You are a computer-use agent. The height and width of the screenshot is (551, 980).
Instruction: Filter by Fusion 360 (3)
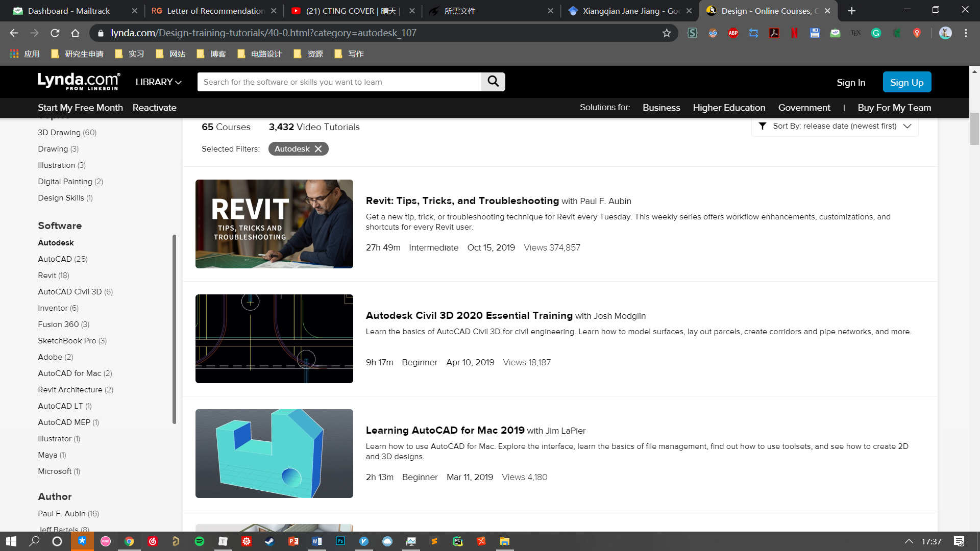(63, 324)
